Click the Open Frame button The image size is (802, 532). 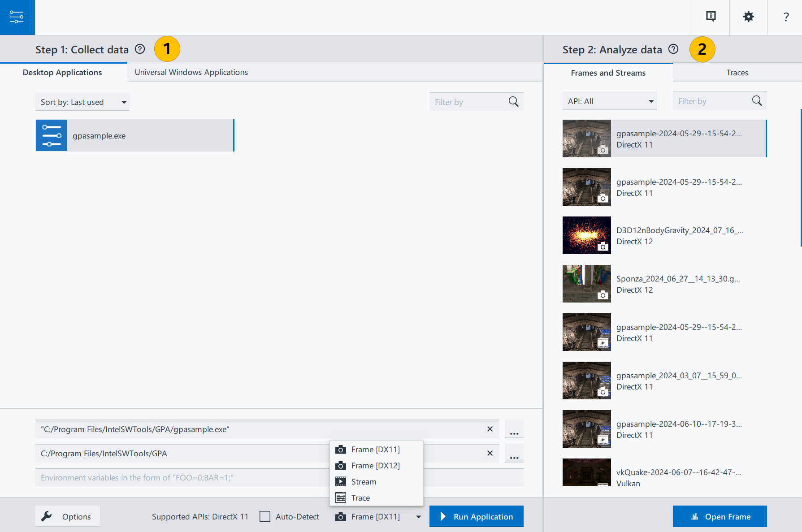(x=720, y=516)
